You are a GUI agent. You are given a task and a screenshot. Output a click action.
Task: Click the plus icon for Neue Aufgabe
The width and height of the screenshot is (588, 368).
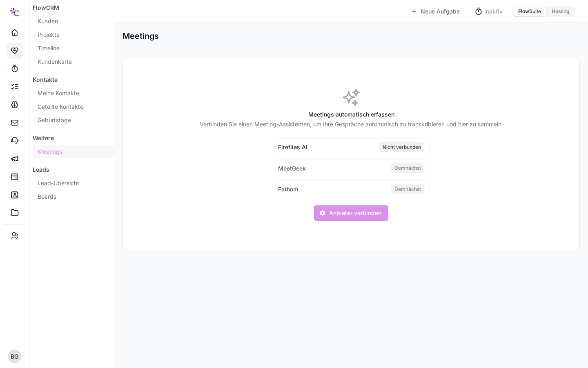[414, 11]
